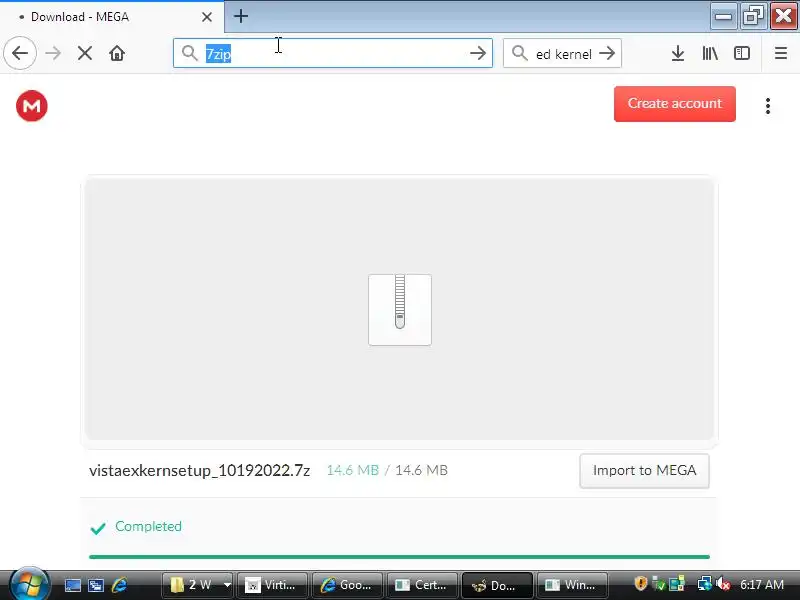Click the downloaded size 14.6 MB in green
This screenshot has width=800, height=600.
coord(353,470)
